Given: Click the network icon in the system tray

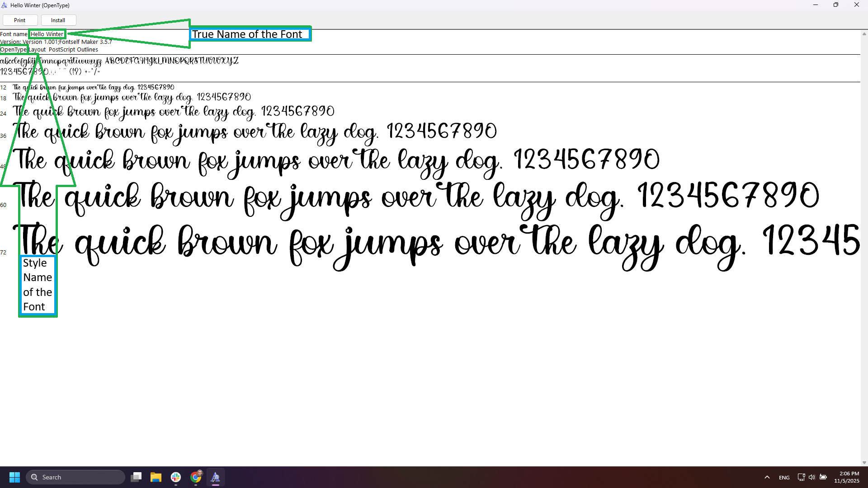Looking at the screenshot, I should [801, 477].
